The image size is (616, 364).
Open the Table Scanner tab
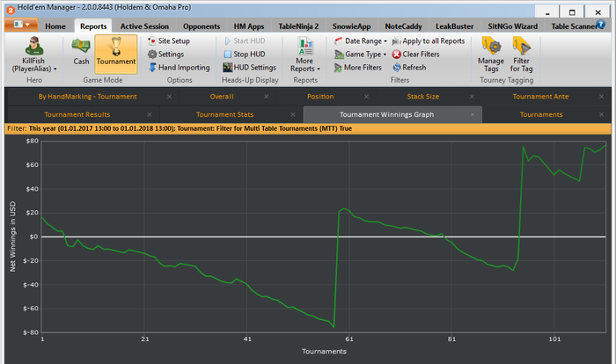click(x=574, y=26)
